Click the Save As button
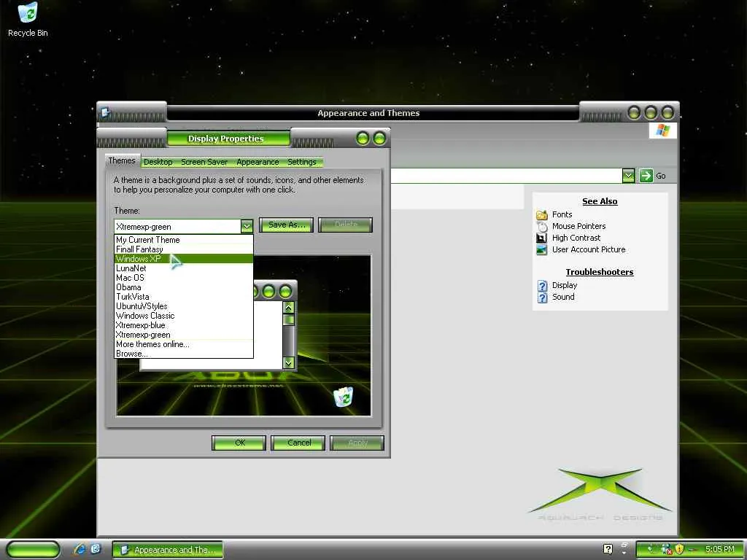The width and height of the screenshot is (747, 560). 286,225
